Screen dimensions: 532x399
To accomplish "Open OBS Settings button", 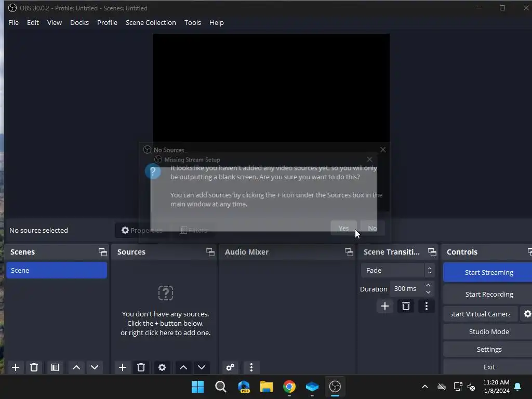I will (488, 349).
